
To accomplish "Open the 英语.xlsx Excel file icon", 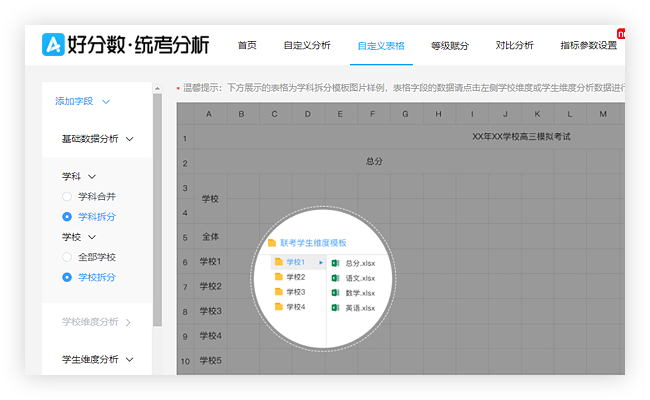I will 336,308.
